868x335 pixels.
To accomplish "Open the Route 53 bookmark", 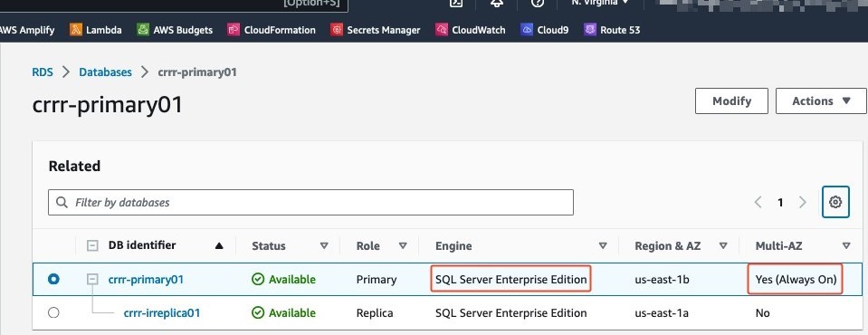I will click(x=612, y=30).
